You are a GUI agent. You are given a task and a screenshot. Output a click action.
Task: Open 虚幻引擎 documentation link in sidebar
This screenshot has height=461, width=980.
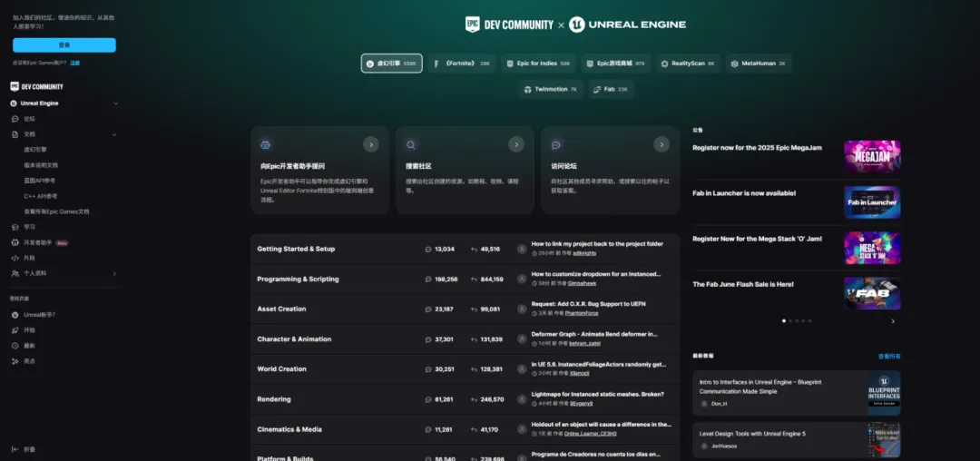[35, 150]
